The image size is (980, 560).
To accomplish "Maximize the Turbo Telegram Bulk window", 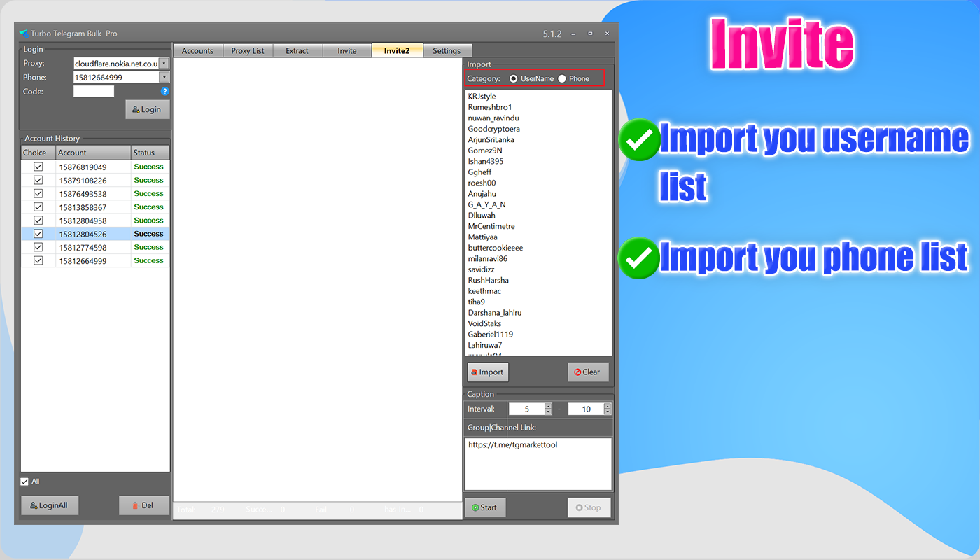I will click(x=590, y=34).
